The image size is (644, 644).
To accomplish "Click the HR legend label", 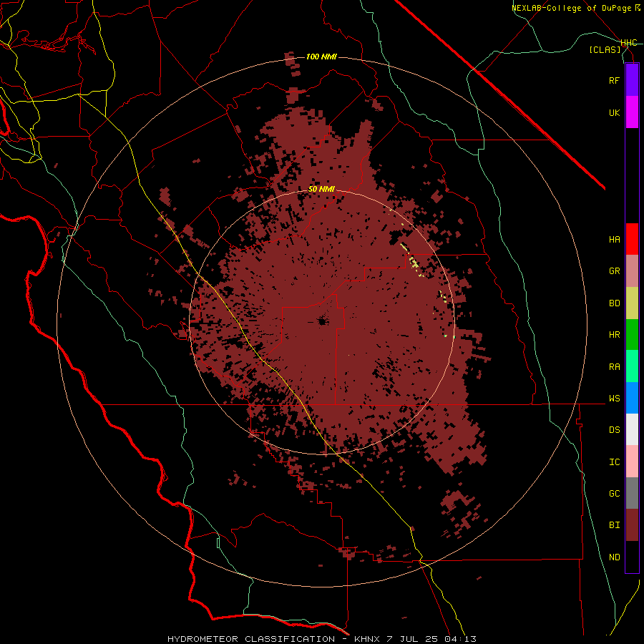I will coord(615,335).
